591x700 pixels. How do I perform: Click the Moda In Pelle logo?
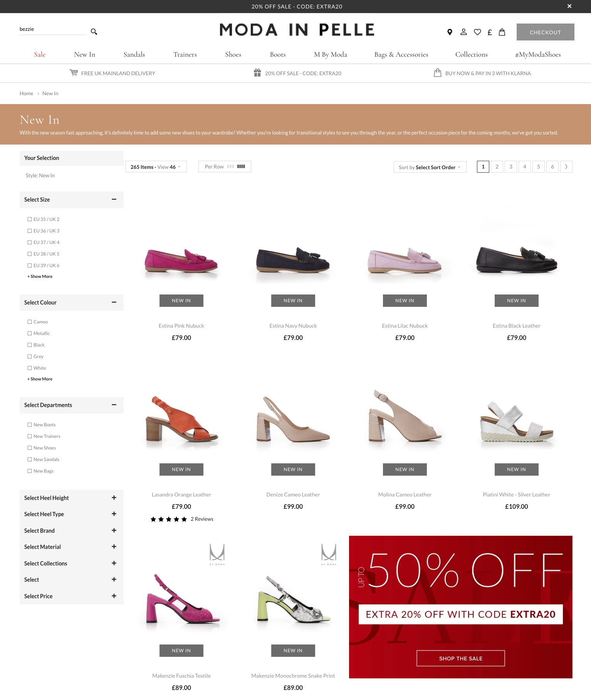click(x=297, y=30)
